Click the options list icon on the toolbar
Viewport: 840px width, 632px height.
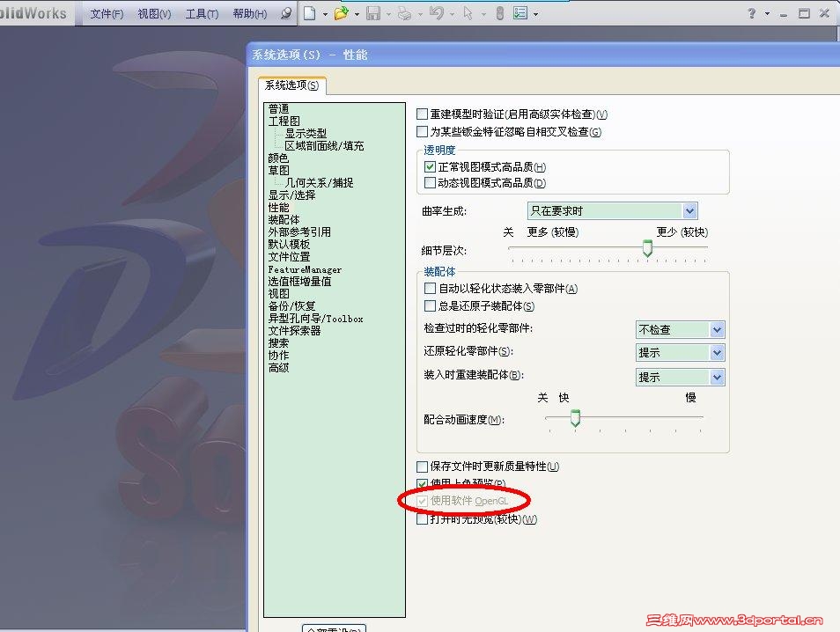point(521,13)
